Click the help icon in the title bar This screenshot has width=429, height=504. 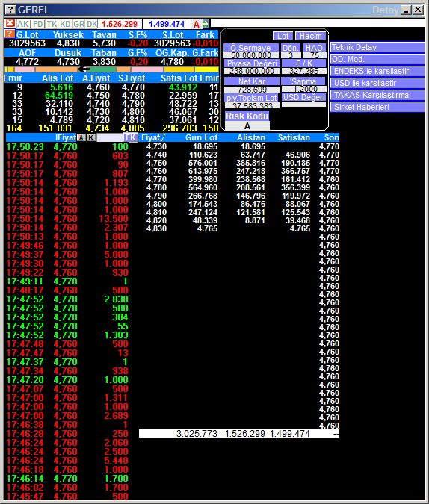[x=10, y=10]
